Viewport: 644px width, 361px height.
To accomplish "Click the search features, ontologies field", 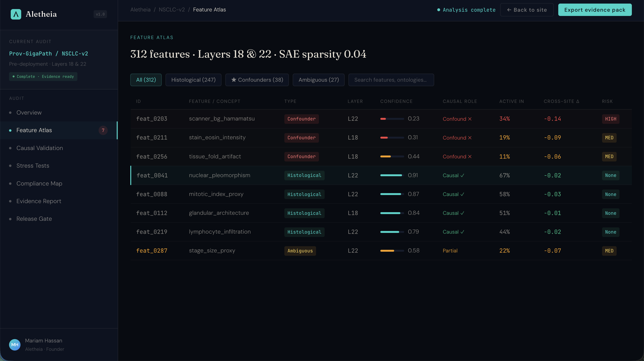I will 391,80.
